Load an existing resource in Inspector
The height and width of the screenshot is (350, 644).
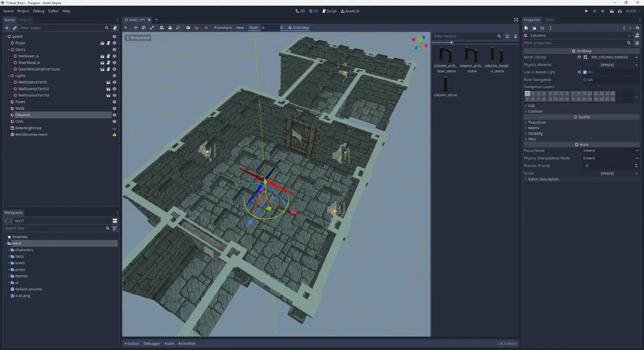tap(534, 28)
